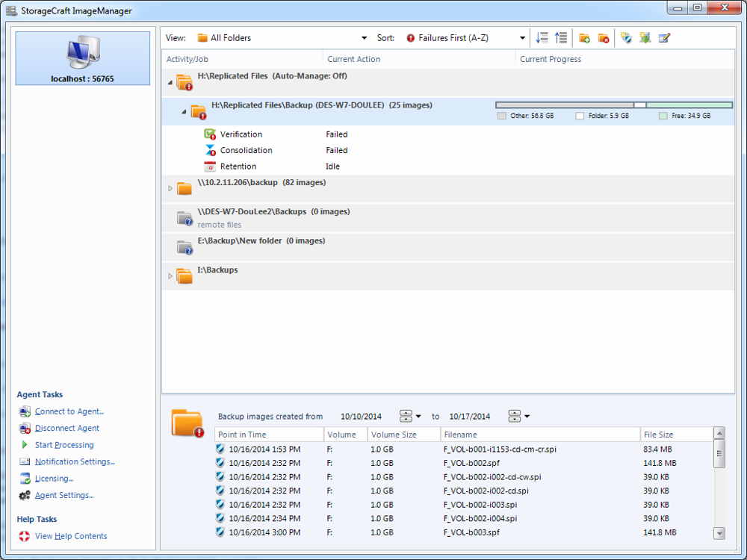This screenshot has width=747, height=560.
Task: Click the image list scrollbar down arrow
Action: 720,533
